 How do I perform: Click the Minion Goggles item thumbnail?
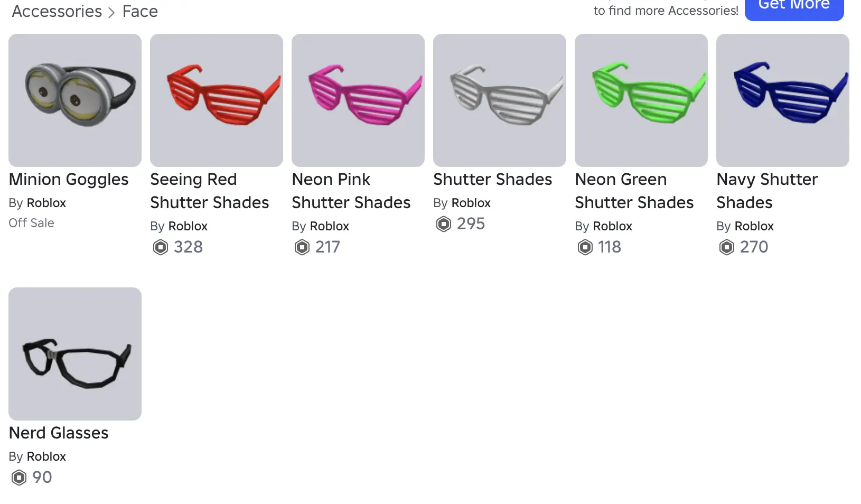[x=75, y=100]
